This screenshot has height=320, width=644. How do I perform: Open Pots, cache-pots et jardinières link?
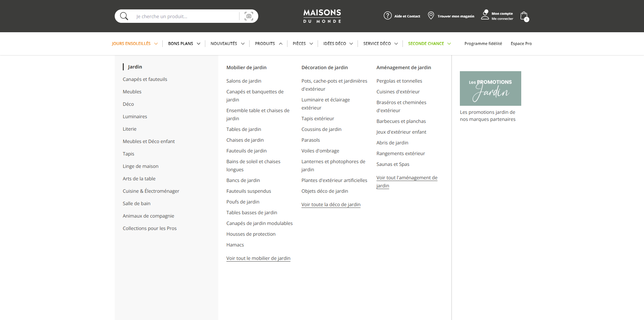pos(334,85)
